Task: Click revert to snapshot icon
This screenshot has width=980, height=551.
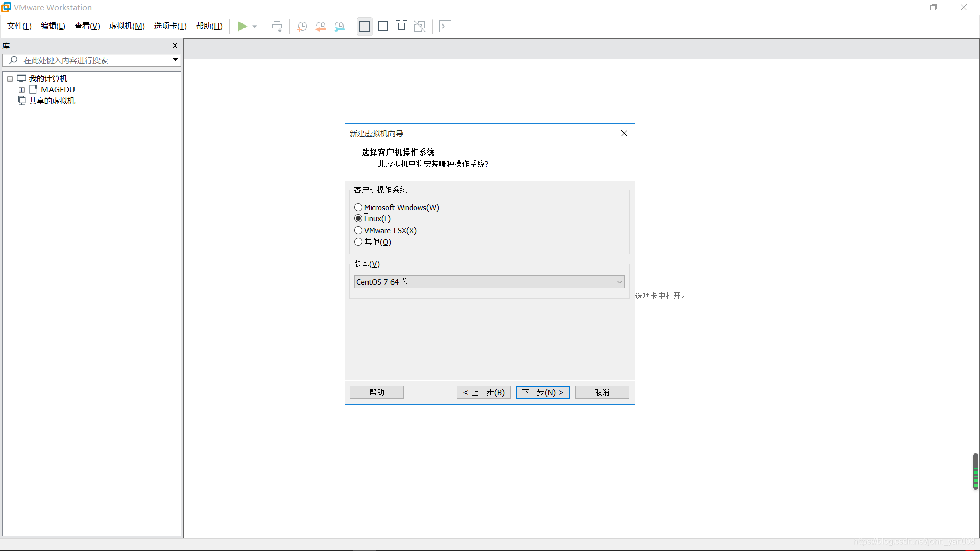Action: (x=321, y=26)
